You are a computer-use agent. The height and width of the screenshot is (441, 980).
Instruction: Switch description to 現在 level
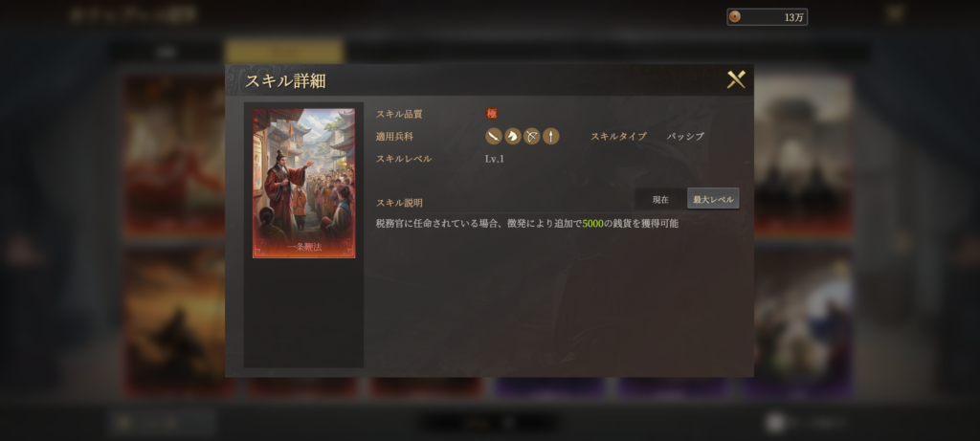coord(660,200)
